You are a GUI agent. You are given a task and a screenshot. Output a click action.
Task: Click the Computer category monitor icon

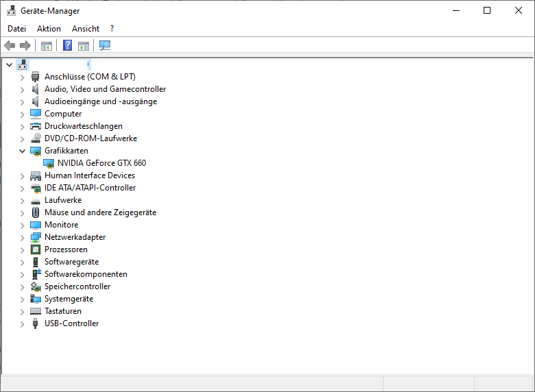pyautogui.click(x=36, y=114)
